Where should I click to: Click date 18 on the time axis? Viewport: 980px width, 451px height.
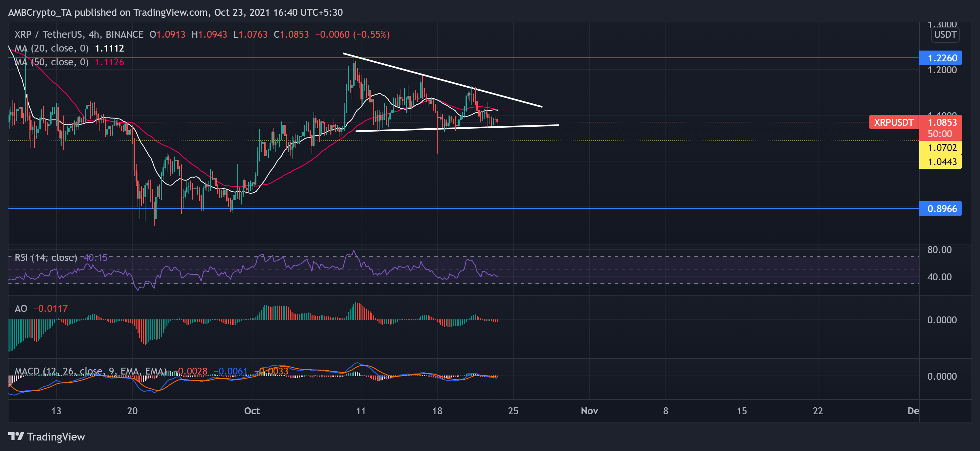click(x=437, y=411)
